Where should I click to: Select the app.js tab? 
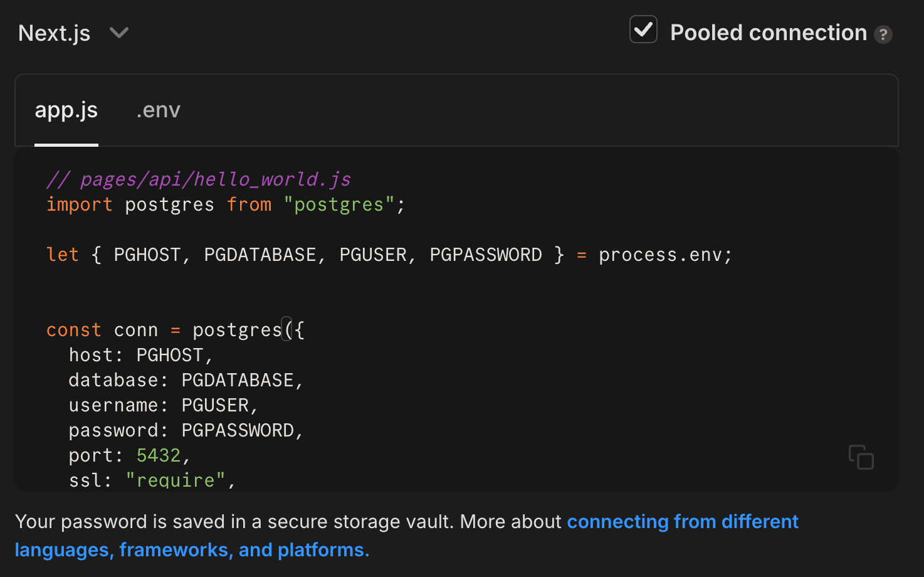(66, 110)
